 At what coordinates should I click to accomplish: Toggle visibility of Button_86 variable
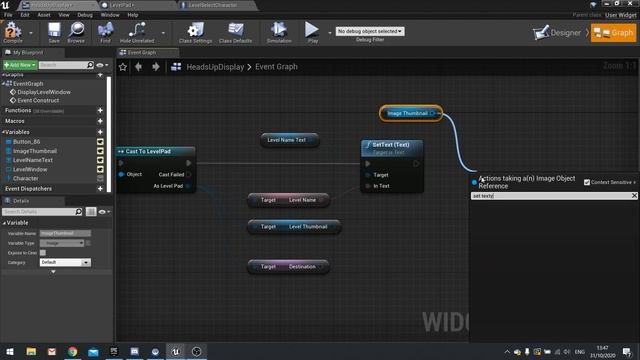pyautogui.click(x=100, y=142)
